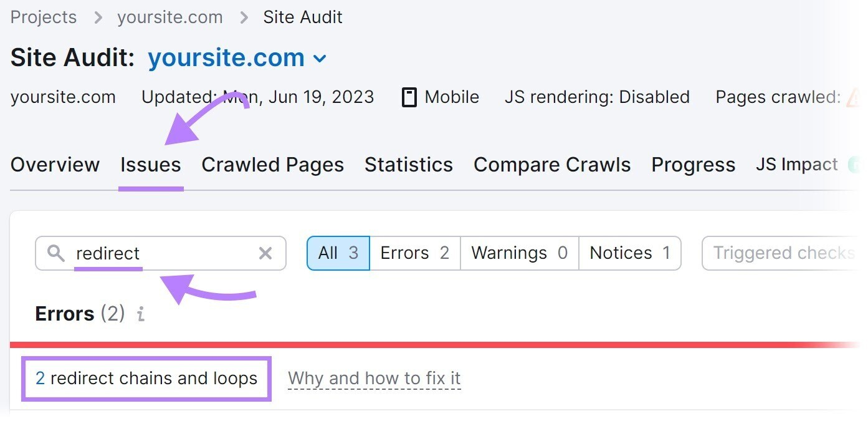
Task: Clear the redirect search using the X icon
Action: click(265, 253)
